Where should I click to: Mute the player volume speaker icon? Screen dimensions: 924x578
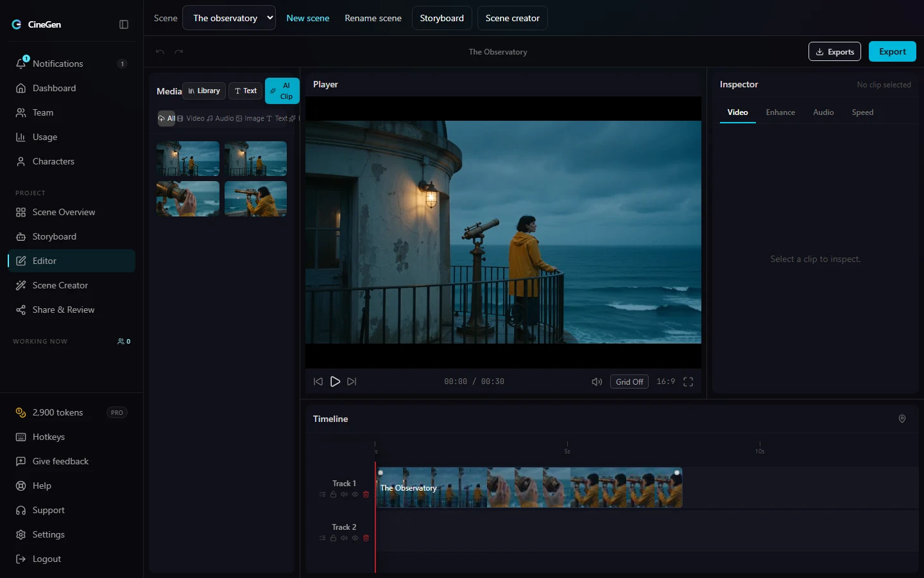click(x=597, y=382)
